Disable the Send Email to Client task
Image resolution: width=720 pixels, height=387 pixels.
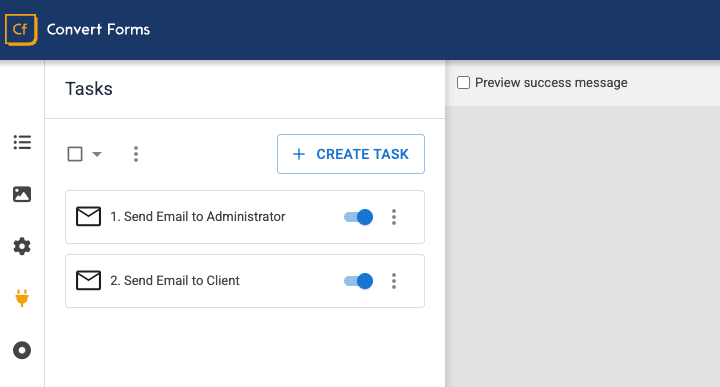coord(359,280)
